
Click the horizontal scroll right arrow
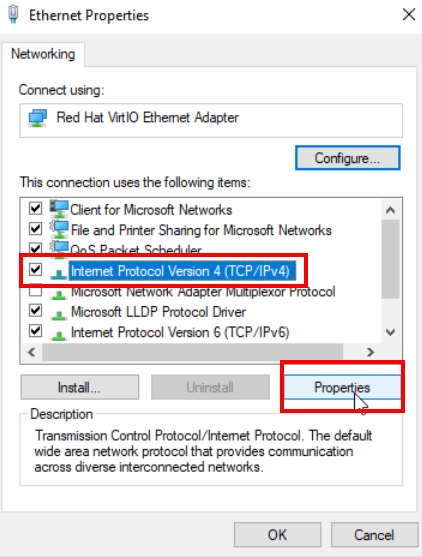pyautogui.click(x=370, y=352)
